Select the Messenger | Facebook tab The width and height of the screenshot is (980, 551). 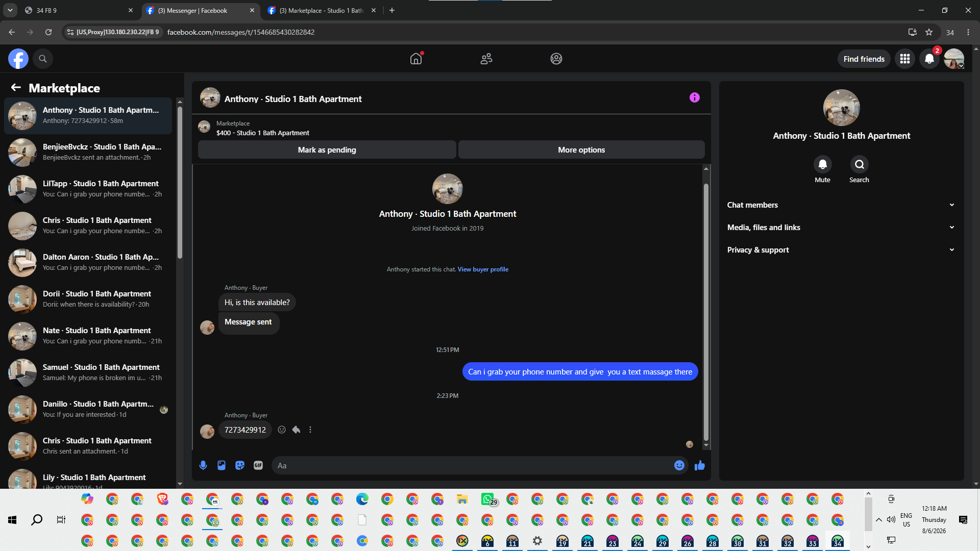201,10
